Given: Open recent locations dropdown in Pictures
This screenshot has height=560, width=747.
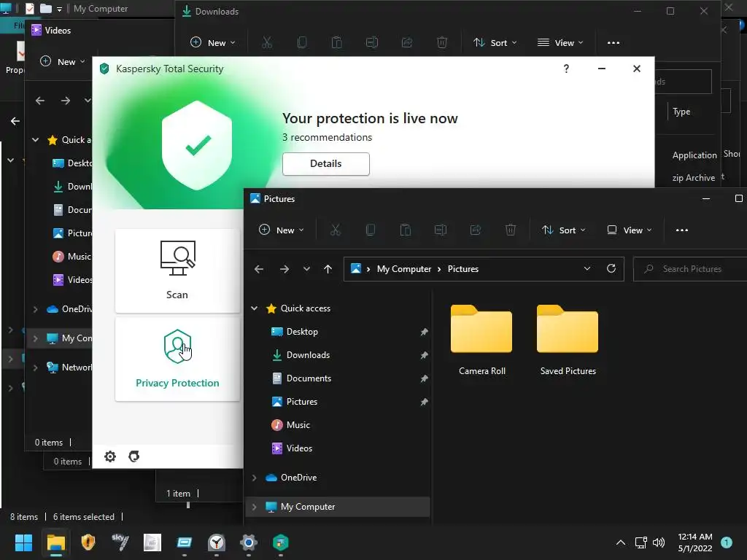Looking at the screenshot, I should [306, 269].
